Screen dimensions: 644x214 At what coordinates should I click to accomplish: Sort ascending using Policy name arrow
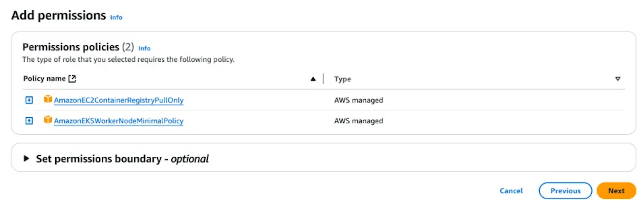point(313,79)
